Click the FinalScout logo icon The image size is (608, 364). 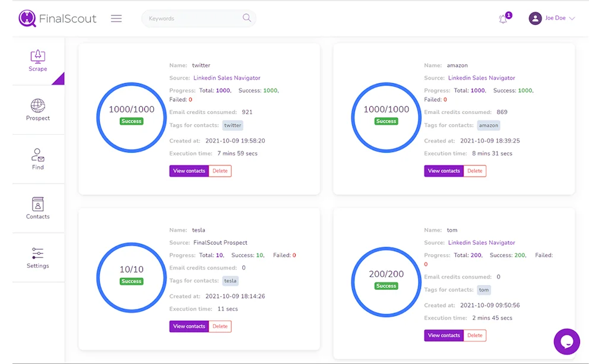click(x=27, y=18)
